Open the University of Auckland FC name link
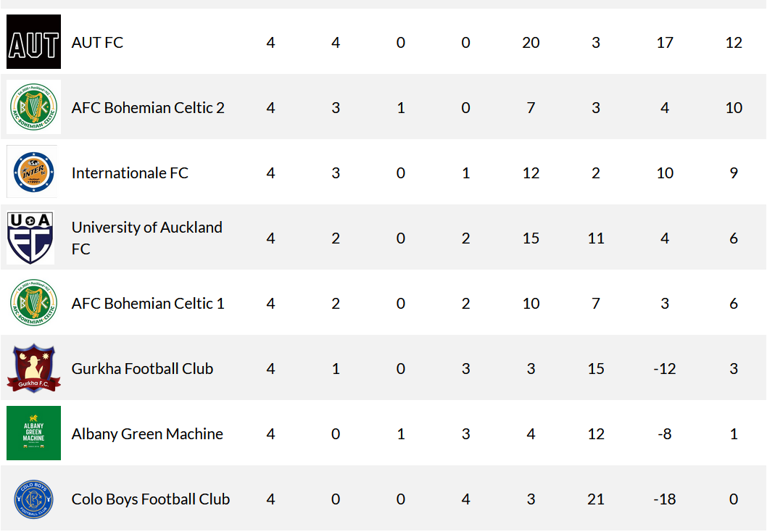The image size is (767, 532). (146, 238)
